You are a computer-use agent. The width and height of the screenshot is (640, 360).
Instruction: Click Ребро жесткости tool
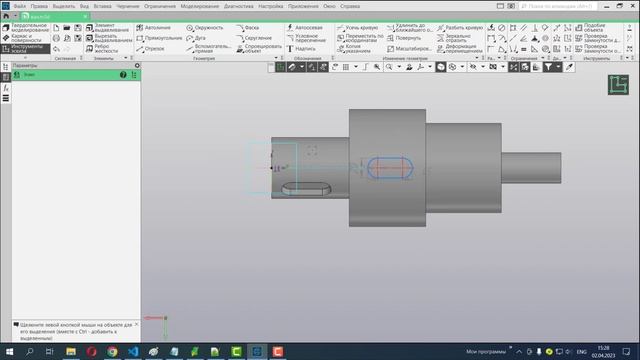pyautogui.click(x=102, y=49)
